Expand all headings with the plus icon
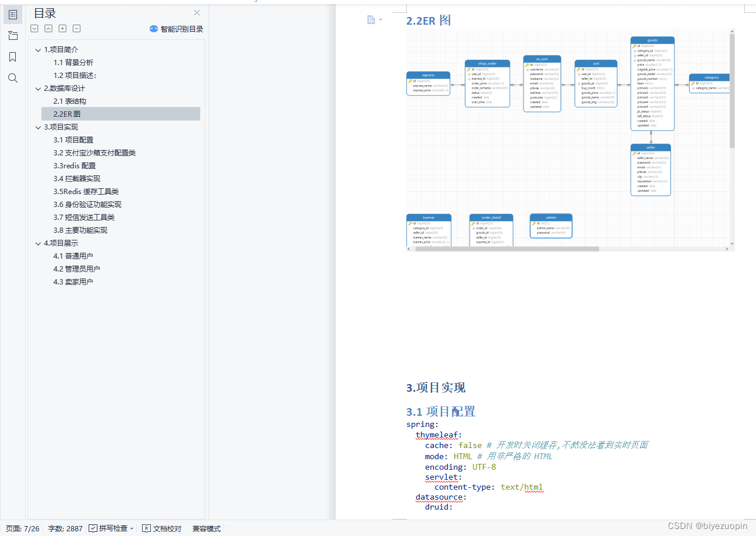Viewport: 756px width, 536px height. 62,28
